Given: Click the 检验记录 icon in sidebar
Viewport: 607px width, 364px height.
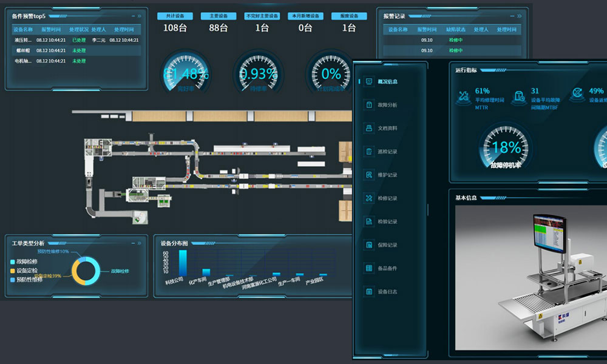Looking at the screenshot, I should coord(369,221).
